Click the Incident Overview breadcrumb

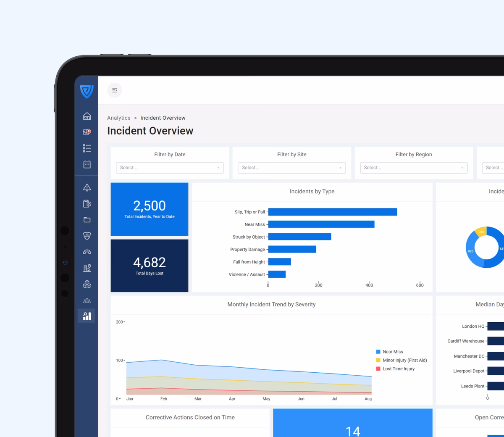coord(163,118)
